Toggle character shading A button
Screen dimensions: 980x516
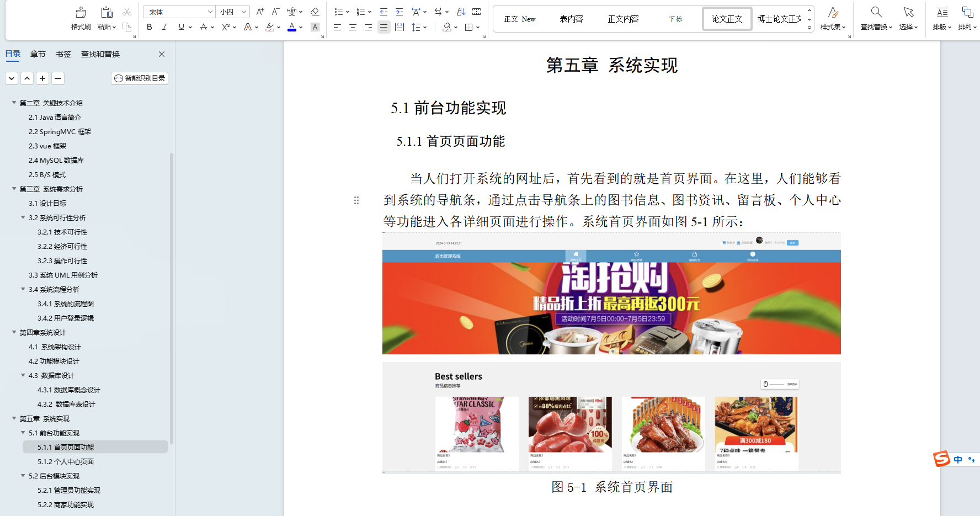tap(315, 27)
